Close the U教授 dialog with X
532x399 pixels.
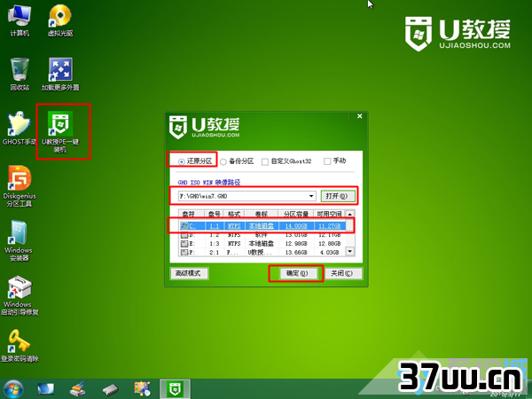click(x=360, y=116)
